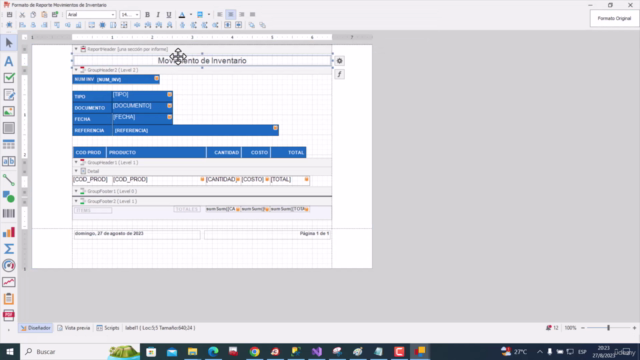The height and width of the screenshot is (360, 640).
Task: Select the Checkbox control tool
Action: (x=9, y=78)
